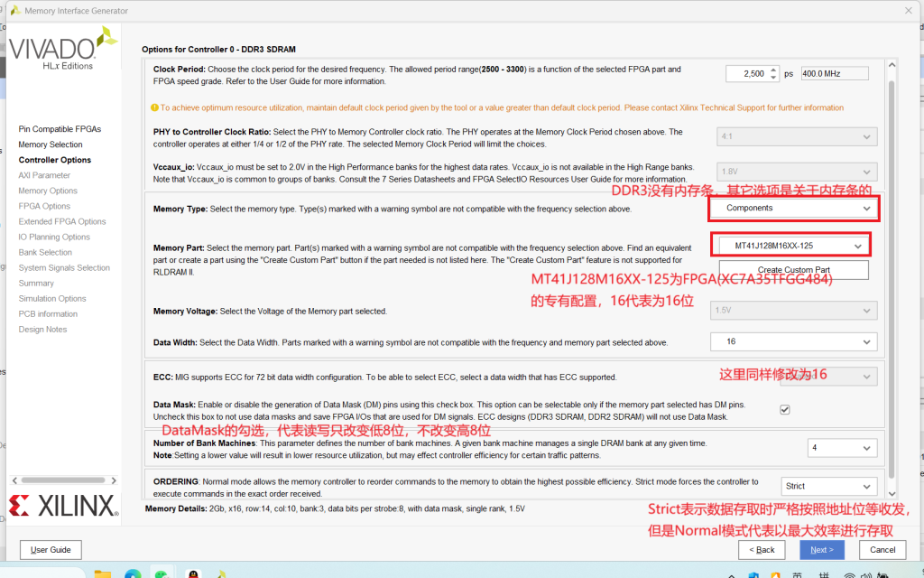924x578 pixels.
Task: Select Summary in the sidebar
Action: pyautogui.click(x=36, y=283)
